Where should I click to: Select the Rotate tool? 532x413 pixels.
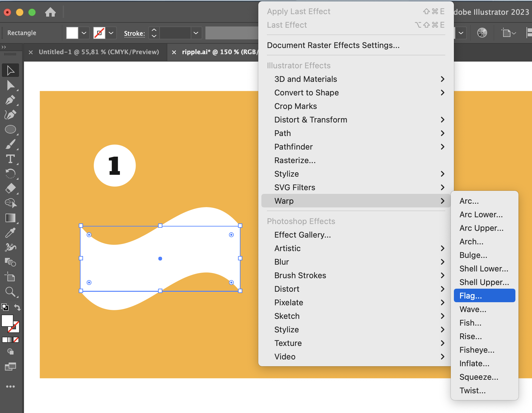(x=10, y=174)
